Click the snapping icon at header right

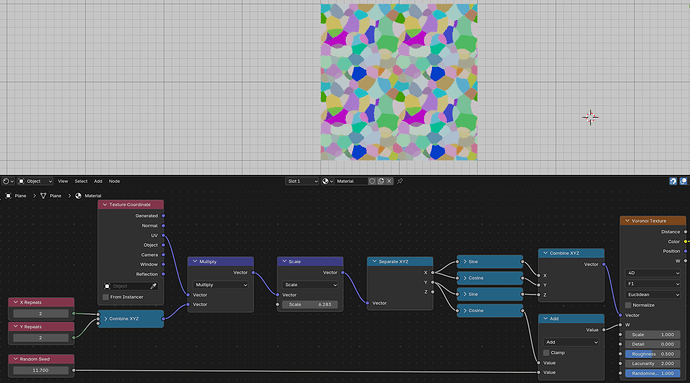click(673, 181)
